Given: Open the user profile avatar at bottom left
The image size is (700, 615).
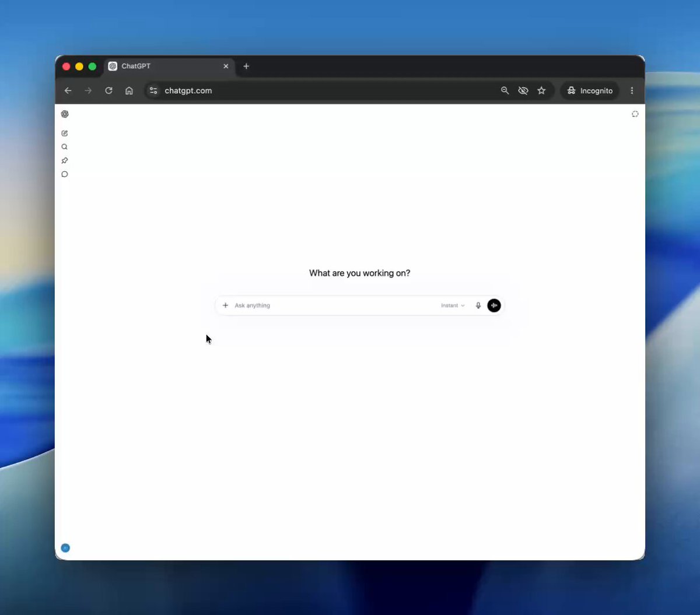Looking at the screenshot, I should tap(65, 548).
